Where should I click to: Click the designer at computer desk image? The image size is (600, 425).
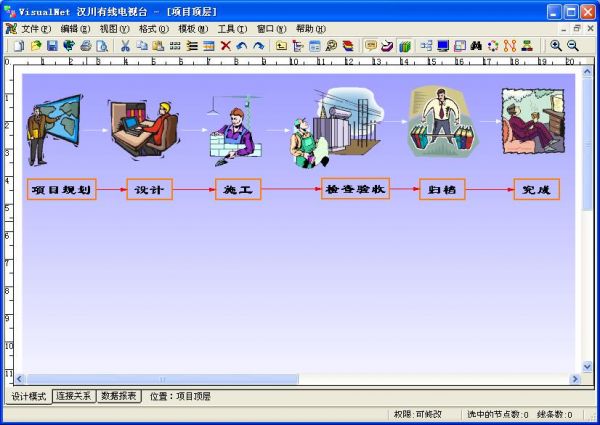144,129
